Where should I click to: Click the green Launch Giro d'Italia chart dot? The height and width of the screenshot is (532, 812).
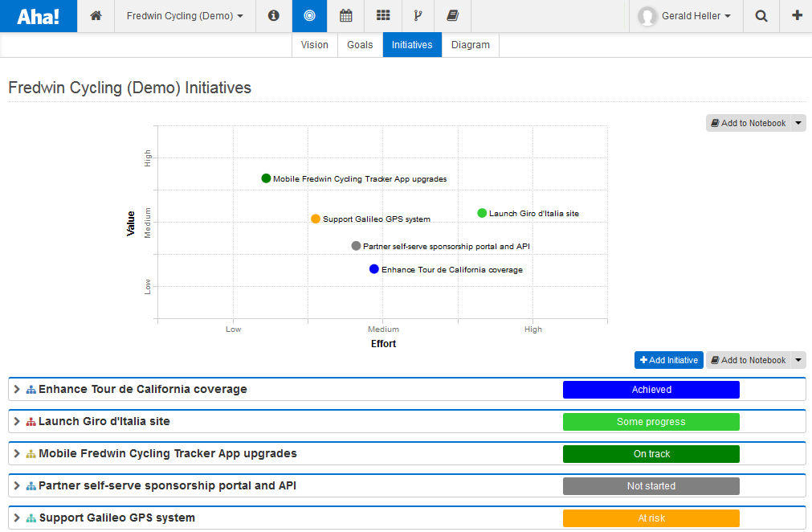click(482, 213)
